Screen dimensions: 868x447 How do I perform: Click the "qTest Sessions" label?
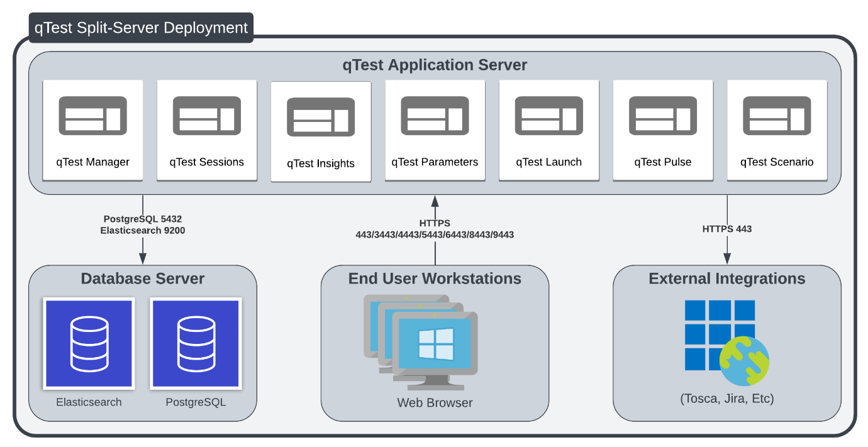(x=207, y=162)
